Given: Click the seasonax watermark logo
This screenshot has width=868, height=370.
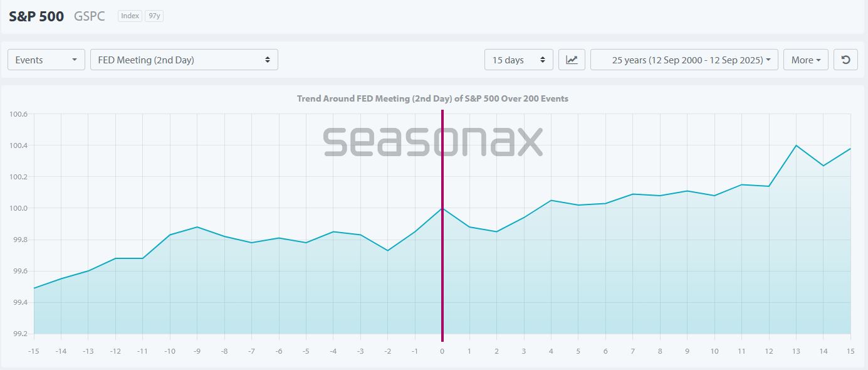Looking at the screenshot, I should coord(433,142).
